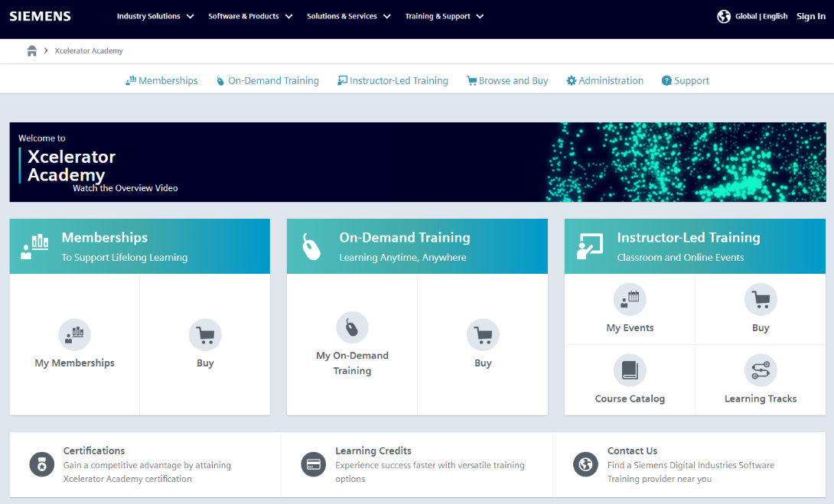Click the Contact Us globe icon
The image size is (834, 504).
[x=585, y=465]
